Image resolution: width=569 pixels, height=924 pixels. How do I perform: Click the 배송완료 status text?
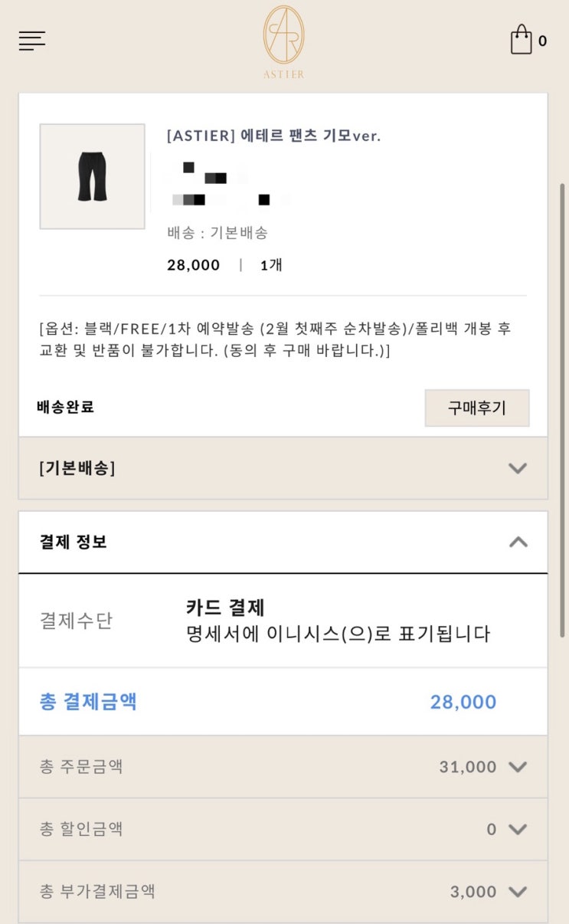pos(65,407)
